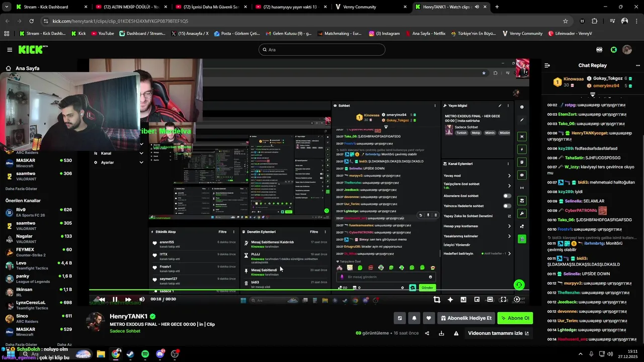The width and height of the screenshot is (644, 362).
Task: Toggle channel notifications bell for HenryTANK1
Action: pos(414,318)
